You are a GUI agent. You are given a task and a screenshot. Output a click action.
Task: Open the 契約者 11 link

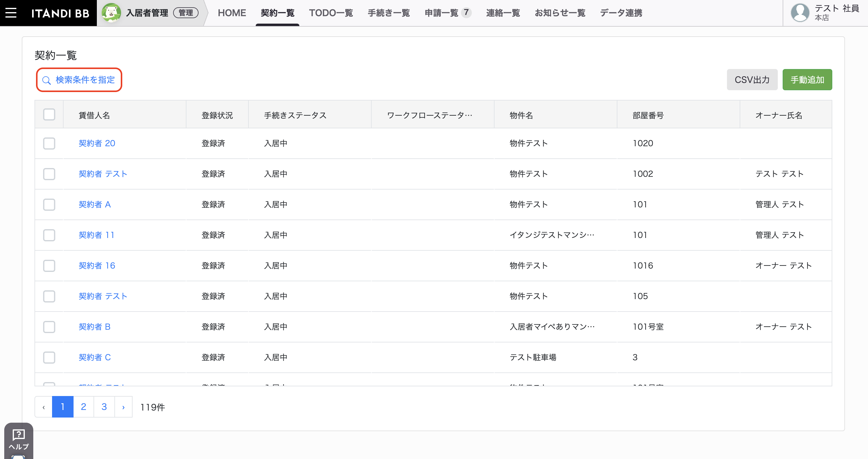(x=96, y=235)
